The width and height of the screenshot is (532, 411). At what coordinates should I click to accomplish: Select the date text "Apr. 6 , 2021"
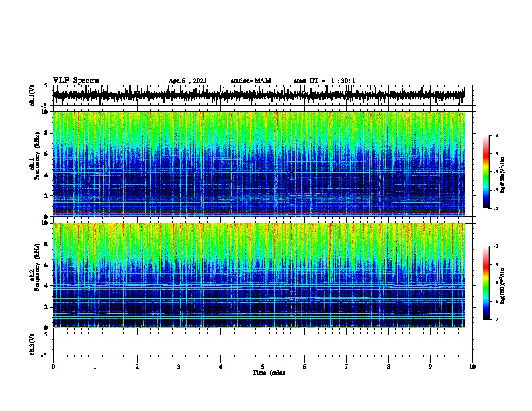point(187,81)
